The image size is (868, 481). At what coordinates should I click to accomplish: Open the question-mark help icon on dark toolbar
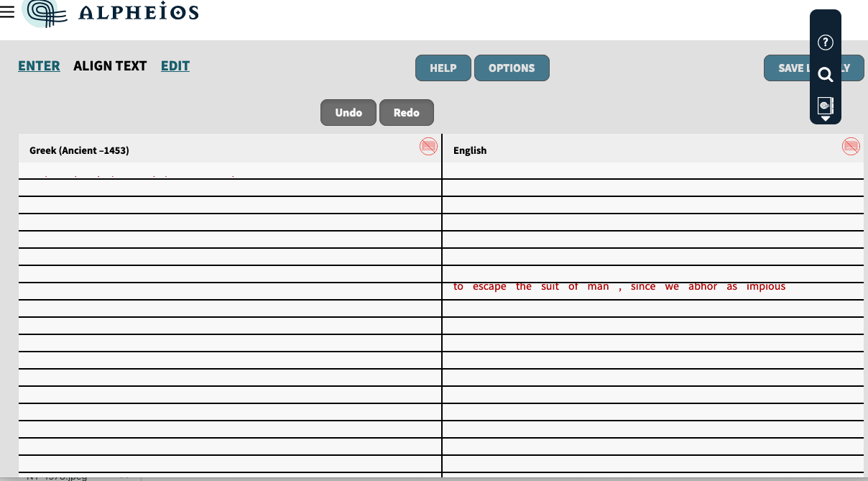pyautogui.click(x=825, y=42)
